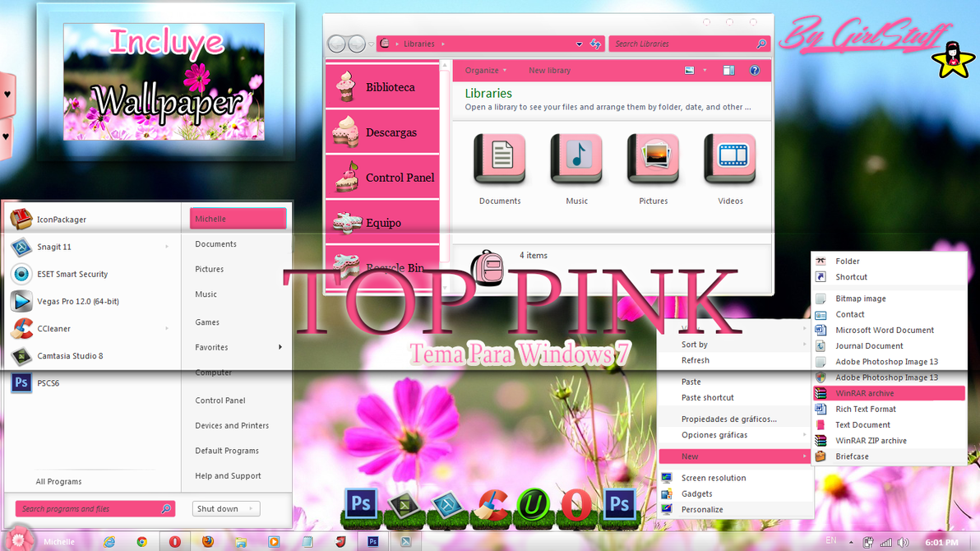The height and width of the screenshot is (551, 980).
Task: Launch PSCS6 from Start menu
Action: (92, 382)
